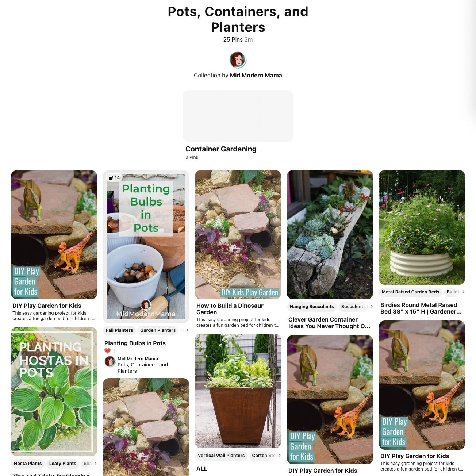Reveal more tags after Corten Steel chip
Viewport: 476px width, 476px height.
click(279, 455)
